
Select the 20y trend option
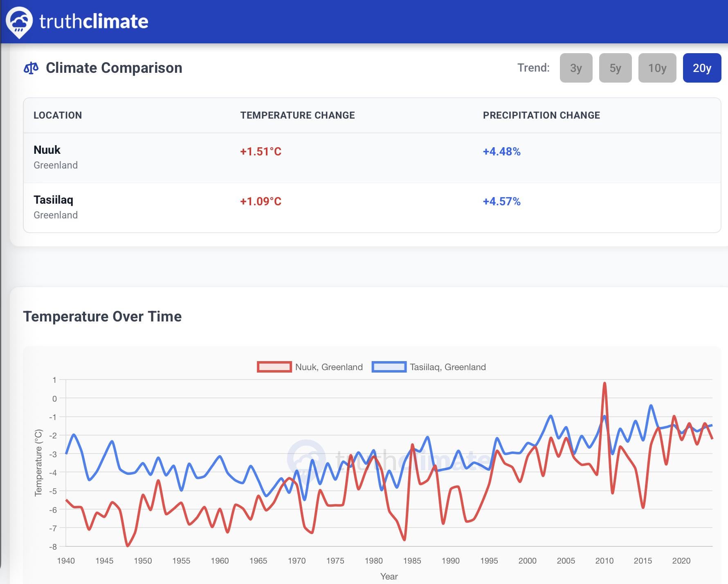(702, 68)
